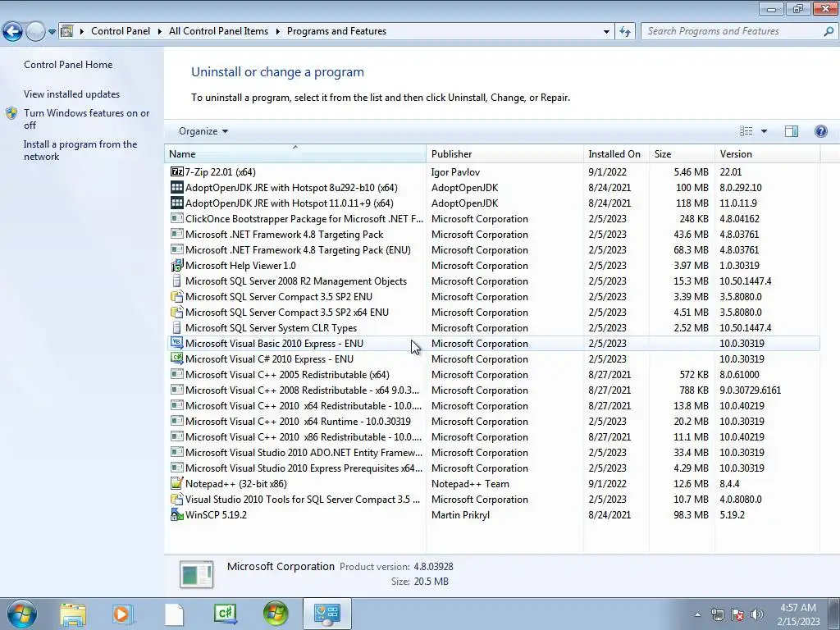This screenshot has height=630, width=840.
Task: Open the recent pages dropdown arrow
Action: tap(52, 31)
